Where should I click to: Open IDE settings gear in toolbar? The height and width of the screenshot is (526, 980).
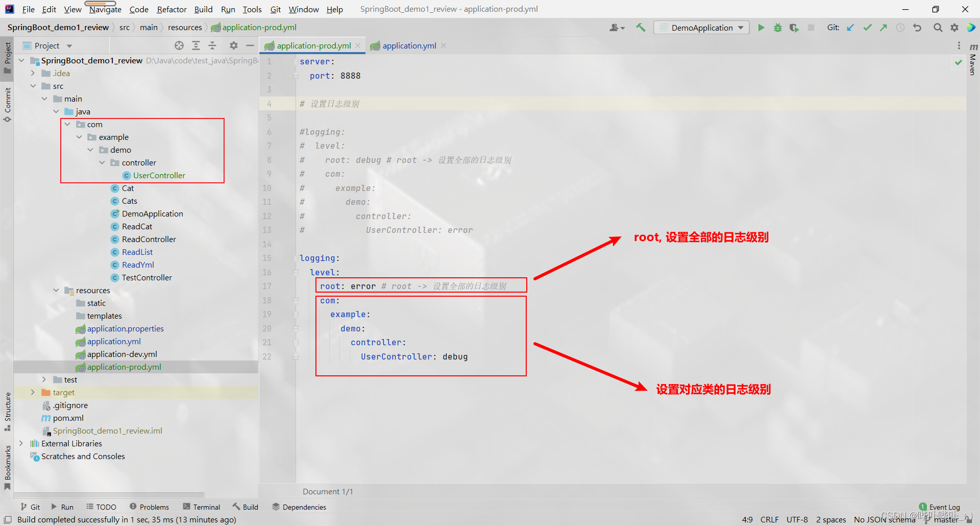(x=954, y=28)
